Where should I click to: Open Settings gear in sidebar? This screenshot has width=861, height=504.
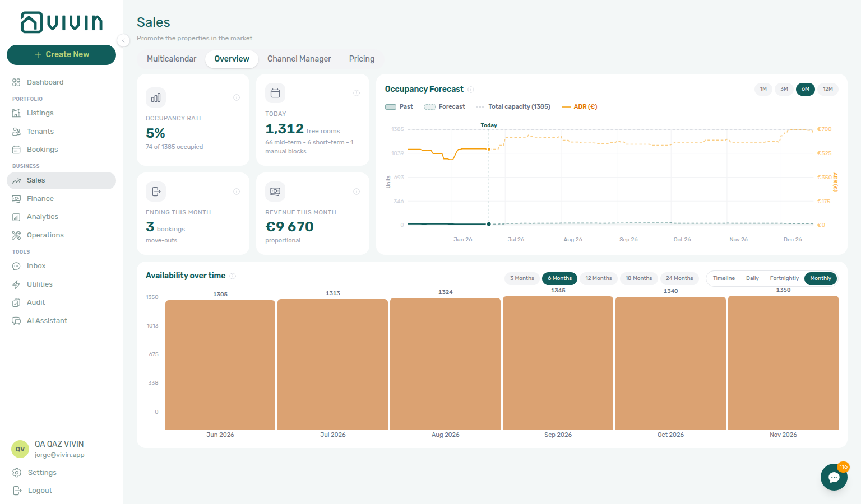(x=17, y=473)
